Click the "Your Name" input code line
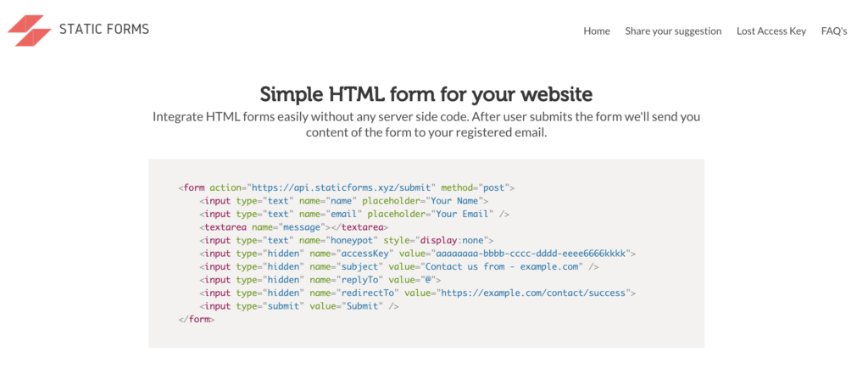This screenshot has width=868, height=391. (x=344, y=201)
